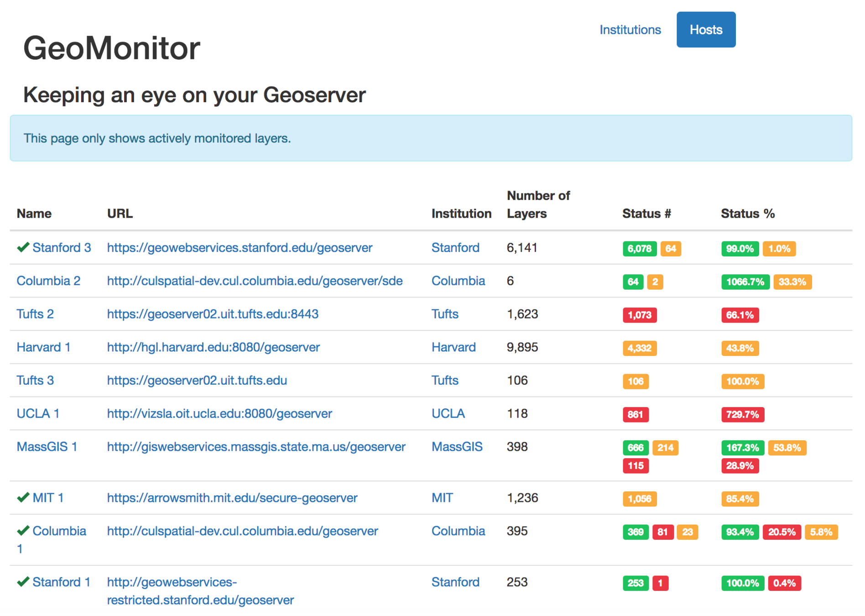Switch to the Institutions tab
Viewport: 865px width, 616px height.
[630, 30]
